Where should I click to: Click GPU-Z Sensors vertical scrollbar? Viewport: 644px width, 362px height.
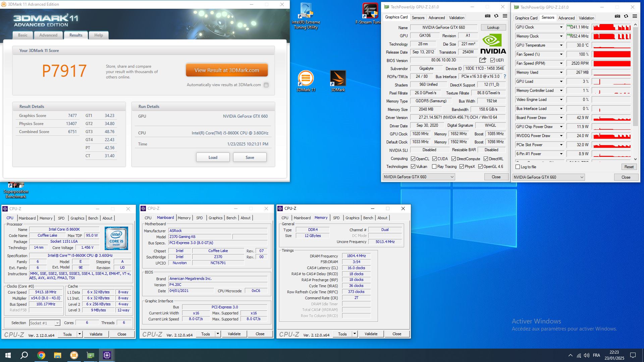click(635, 92)
